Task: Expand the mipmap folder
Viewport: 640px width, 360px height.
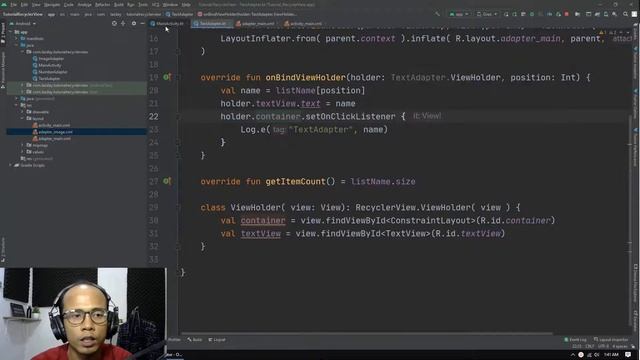Action: click(x=23, y=145)
